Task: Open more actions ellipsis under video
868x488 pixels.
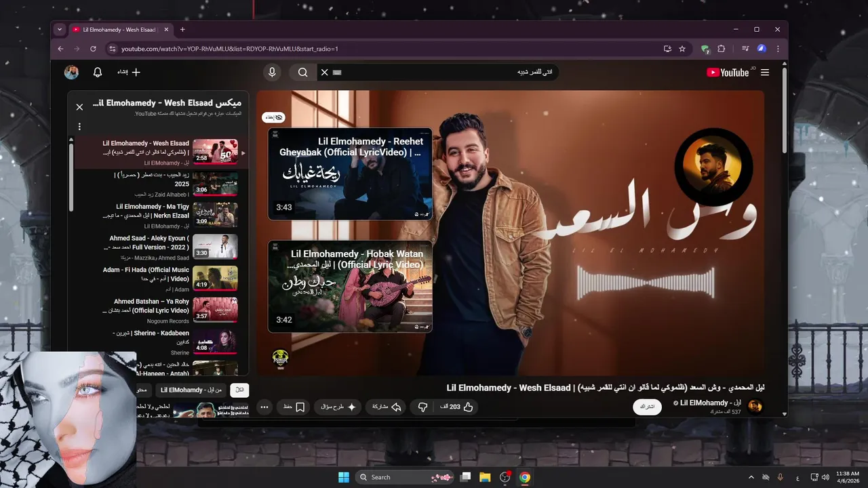Action: [264, 407]
